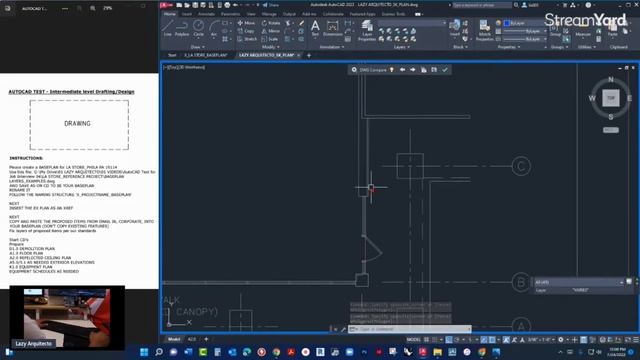Viewport: 640px width, 360px height.
Task: Click the checkmark to end DWG Compare
Action: point(445,70)
